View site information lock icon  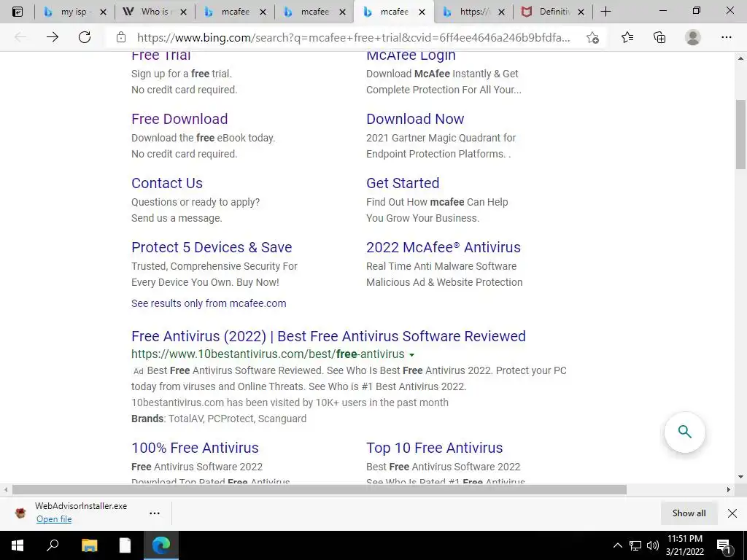click(121, 37)
